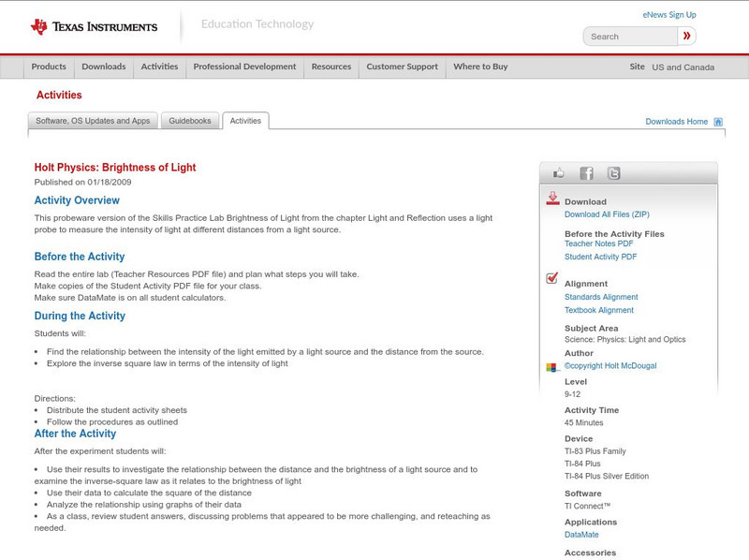Click the red Activities page heading
Screen dimensions: 749x560
[x=59, y=96]
